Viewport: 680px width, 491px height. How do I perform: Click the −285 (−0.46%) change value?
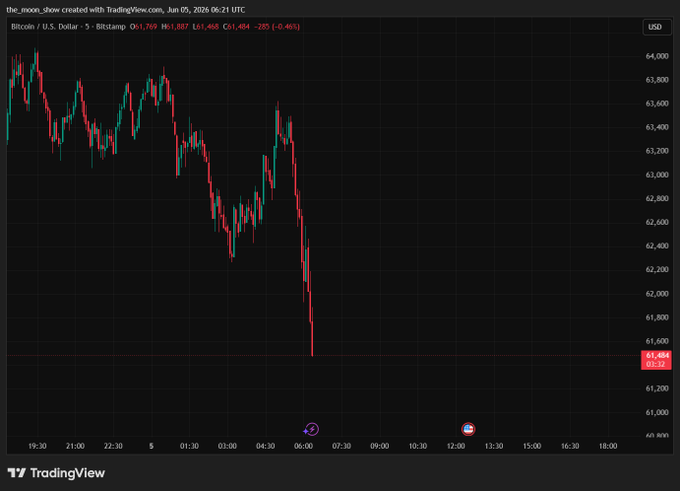coord(277,27)
